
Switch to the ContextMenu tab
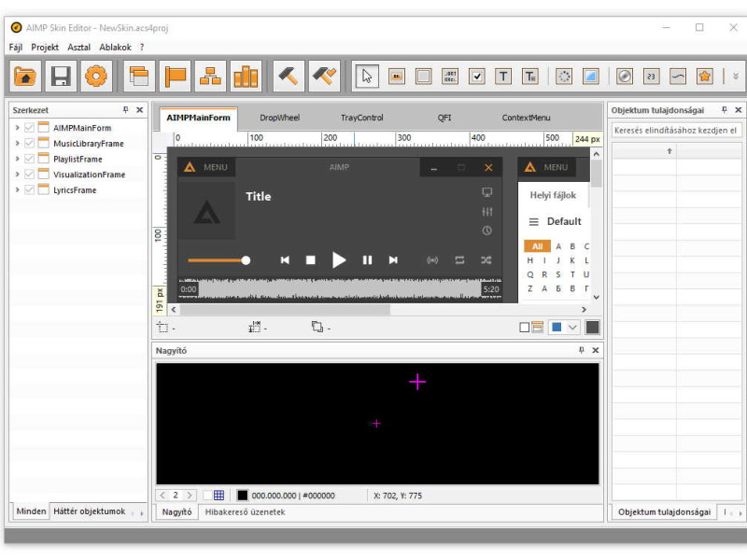point(526,118)
